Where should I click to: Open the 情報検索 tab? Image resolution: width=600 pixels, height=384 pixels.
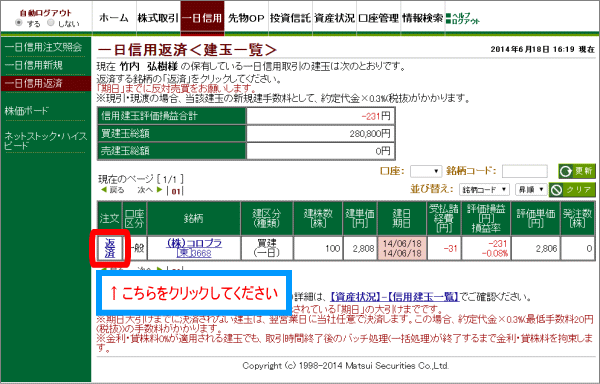[x=422, y=18]
